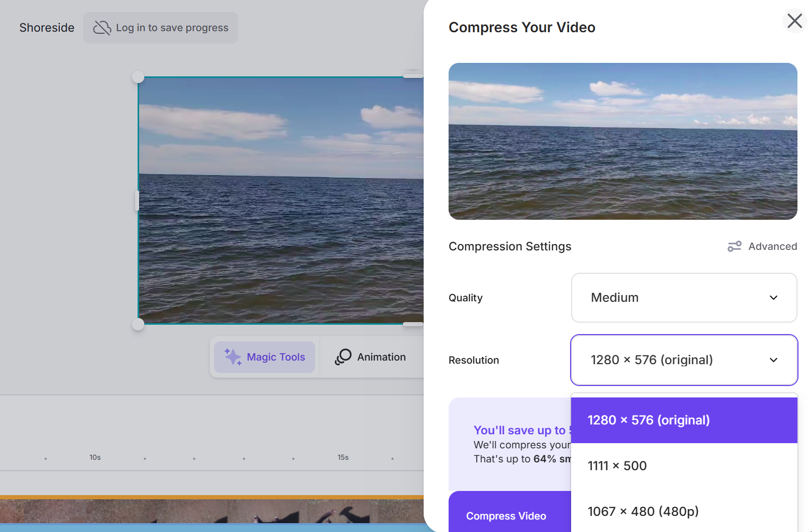Click the crossed-out cloud icon

pyautogui.click(x=102, y=28)
